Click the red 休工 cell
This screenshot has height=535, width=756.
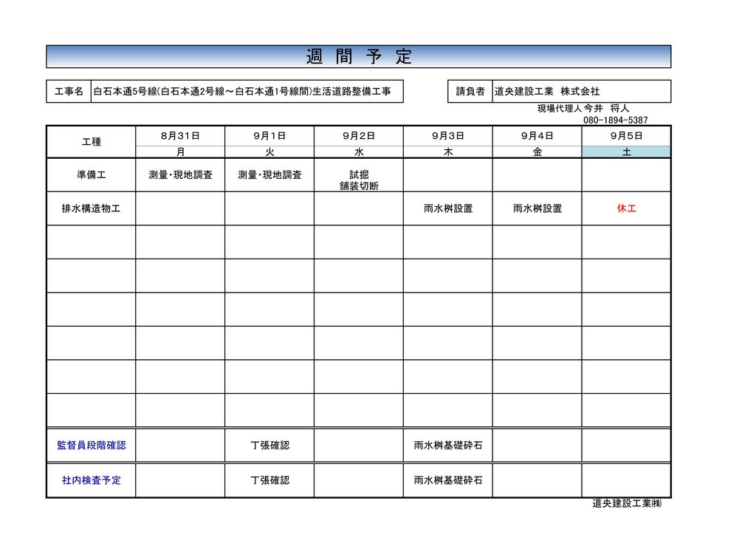(x=626, y=208)
